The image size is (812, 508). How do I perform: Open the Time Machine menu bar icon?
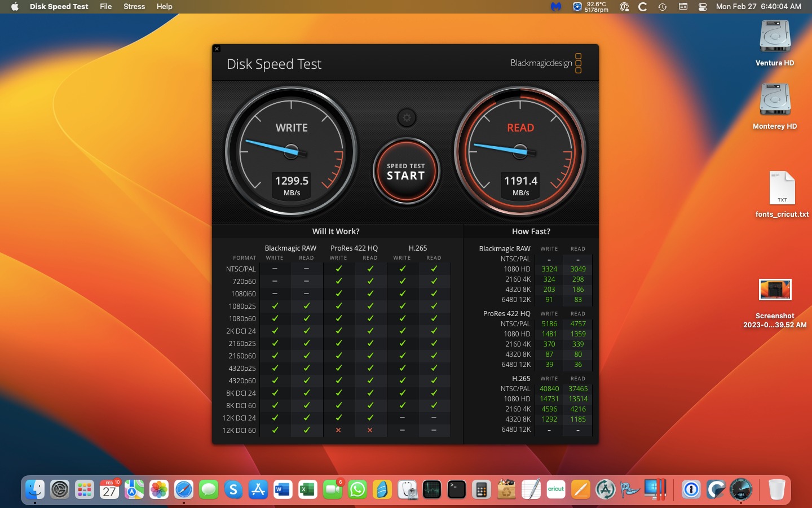click(663, 7)
